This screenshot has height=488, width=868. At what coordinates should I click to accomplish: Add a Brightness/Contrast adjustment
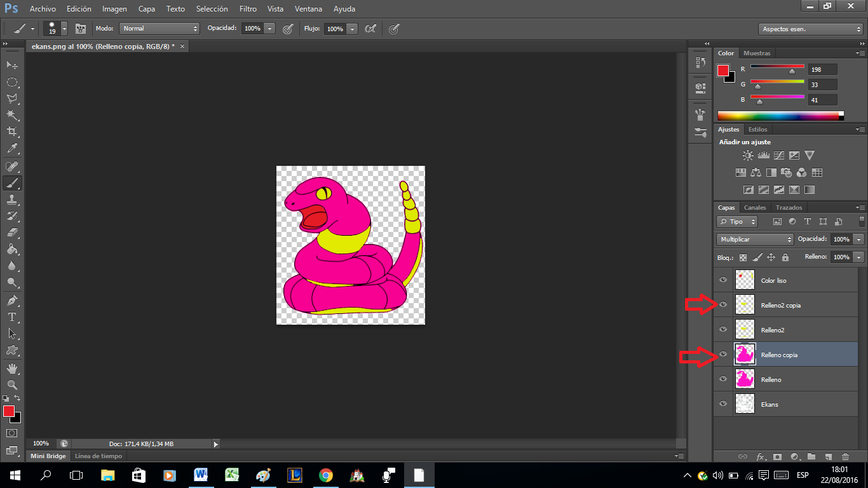[x=748, y=155]
